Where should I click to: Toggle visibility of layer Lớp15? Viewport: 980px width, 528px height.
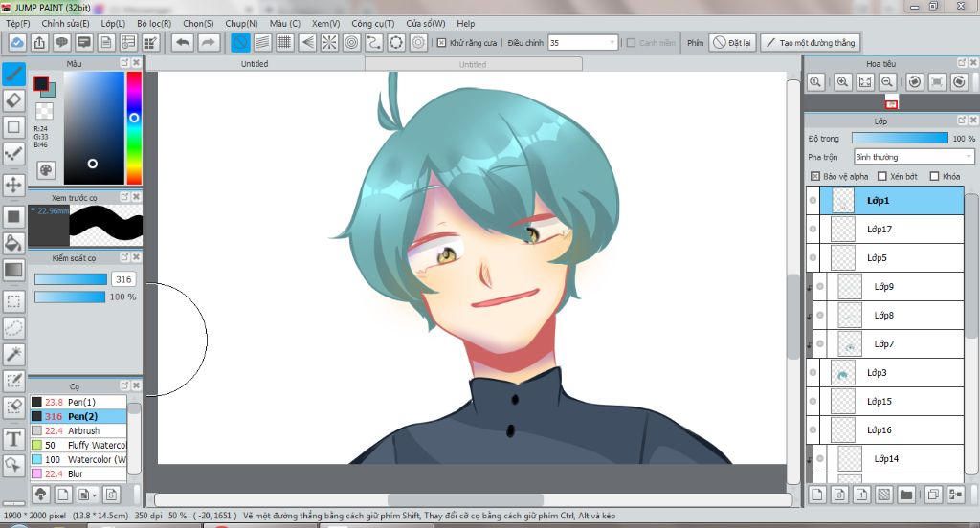click(813, 402)
